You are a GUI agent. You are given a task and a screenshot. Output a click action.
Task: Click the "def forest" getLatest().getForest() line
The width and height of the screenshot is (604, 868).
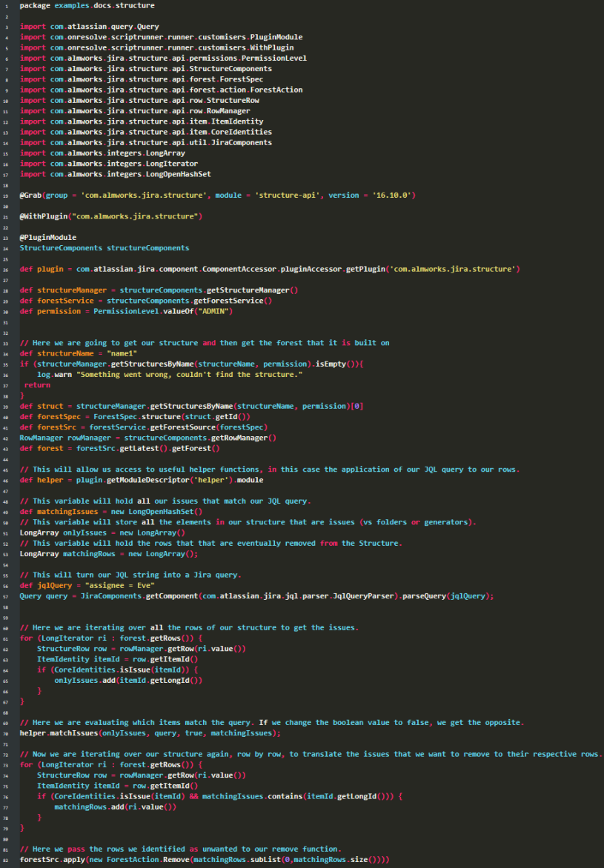pyautogui.click(x=120, y=448)
